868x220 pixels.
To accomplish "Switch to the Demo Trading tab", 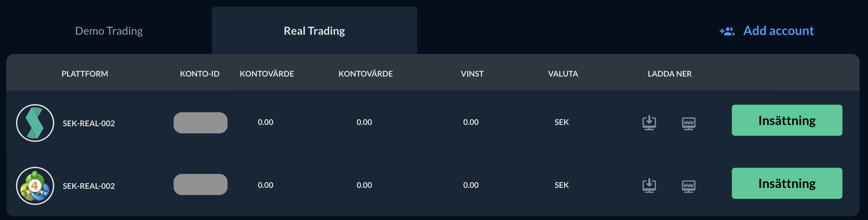I will [x=109, y=31].
